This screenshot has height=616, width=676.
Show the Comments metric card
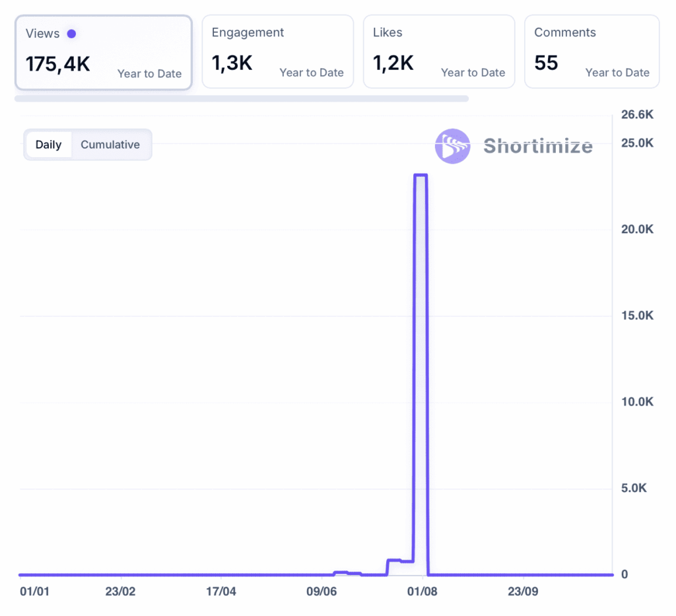(591, 51)
